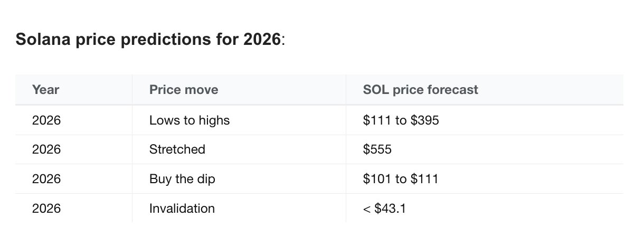
Task: Click the 'Year' column header
Action: pyautogui.click(x=45, y=90)
